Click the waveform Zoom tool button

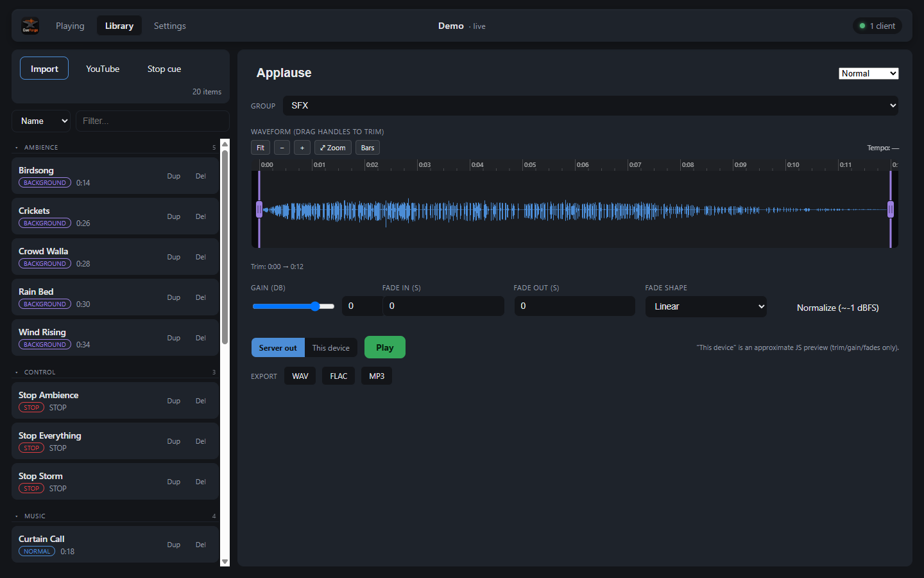coord(333,148)
